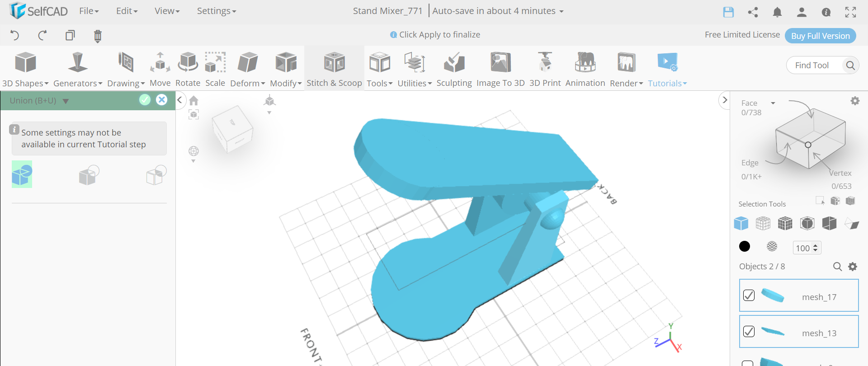Undo the last action

pos(14,35)
